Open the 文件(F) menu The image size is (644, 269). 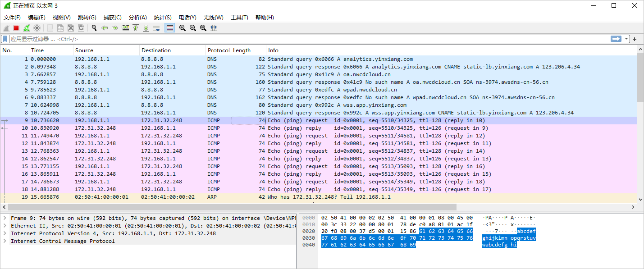pyautogui.click(x=12, y=18)
